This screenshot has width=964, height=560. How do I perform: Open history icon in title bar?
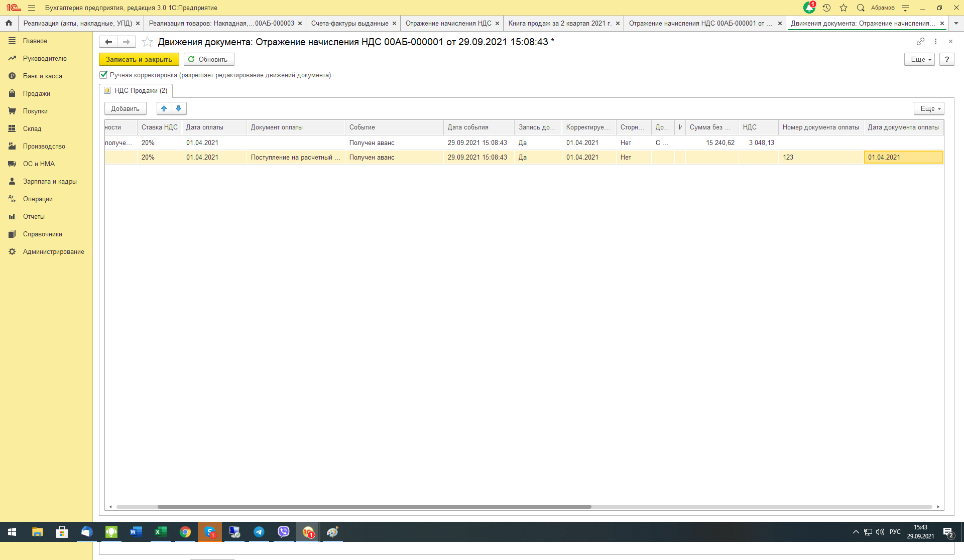(826, 8)
